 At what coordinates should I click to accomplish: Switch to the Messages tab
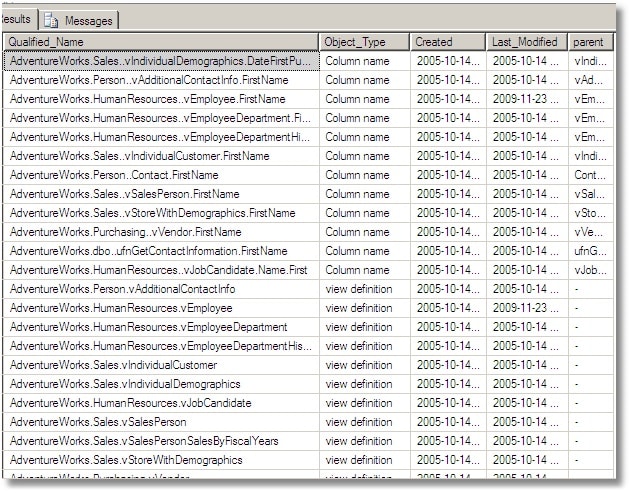(80, 20)
